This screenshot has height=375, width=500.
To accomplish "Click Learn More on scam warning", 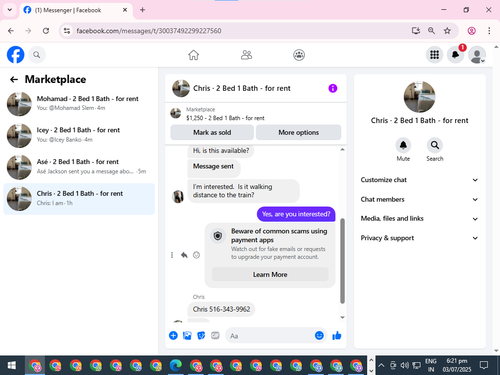I will pos(270,275).
